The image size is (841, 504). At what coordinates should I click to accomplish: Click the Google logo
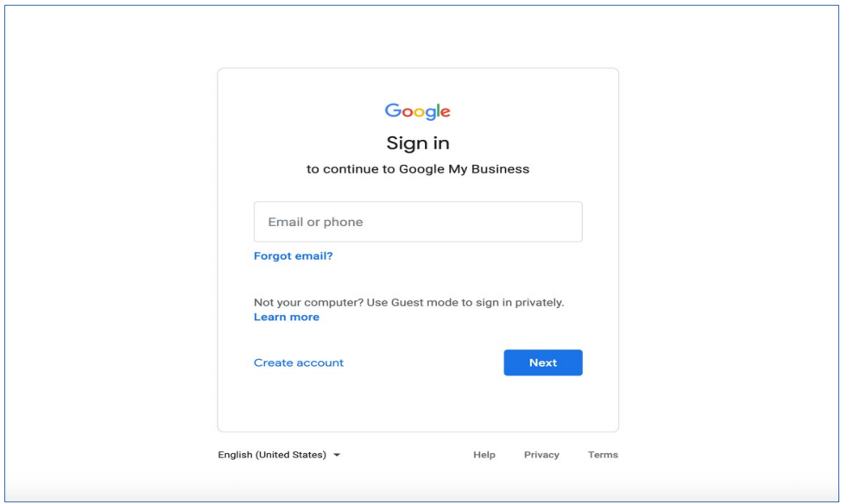click(x=418, y=111)
